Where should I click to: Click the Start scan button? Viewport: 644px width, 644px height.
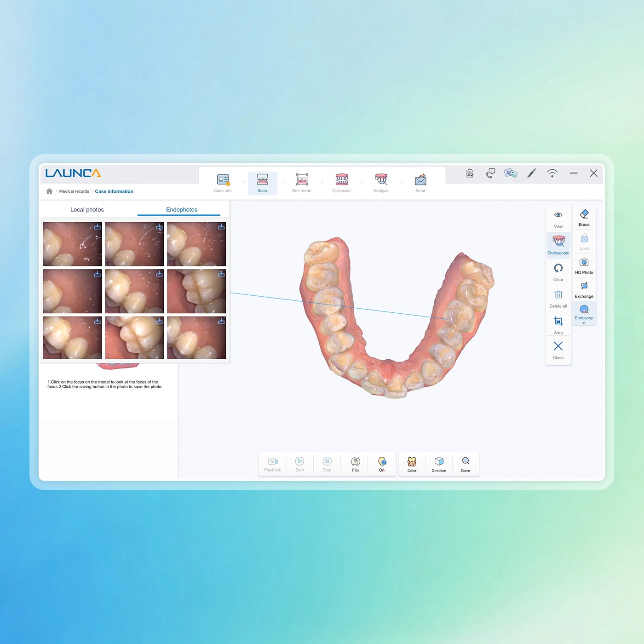[x=299, y=464]
